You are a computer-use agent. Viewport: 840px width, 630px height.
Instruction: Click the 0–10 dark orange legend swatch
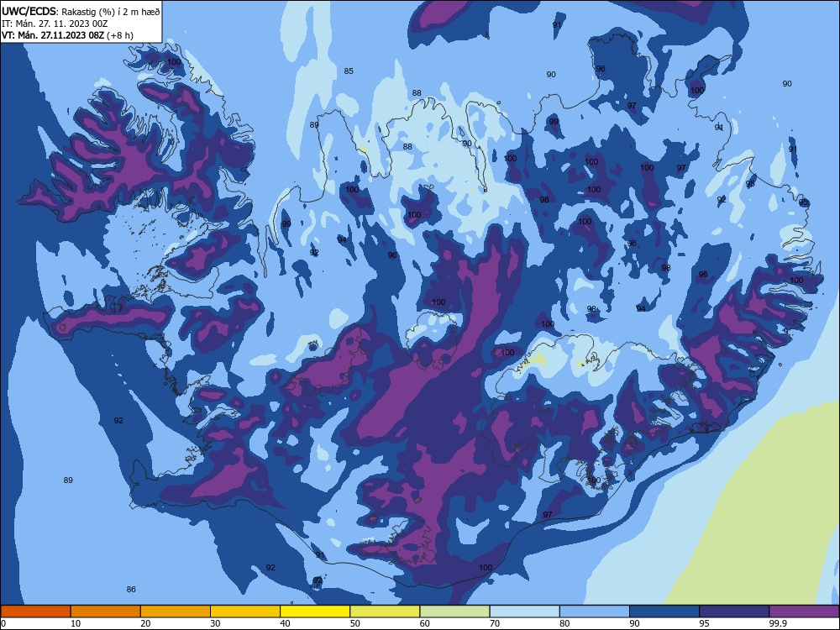[x=35, y=612]
